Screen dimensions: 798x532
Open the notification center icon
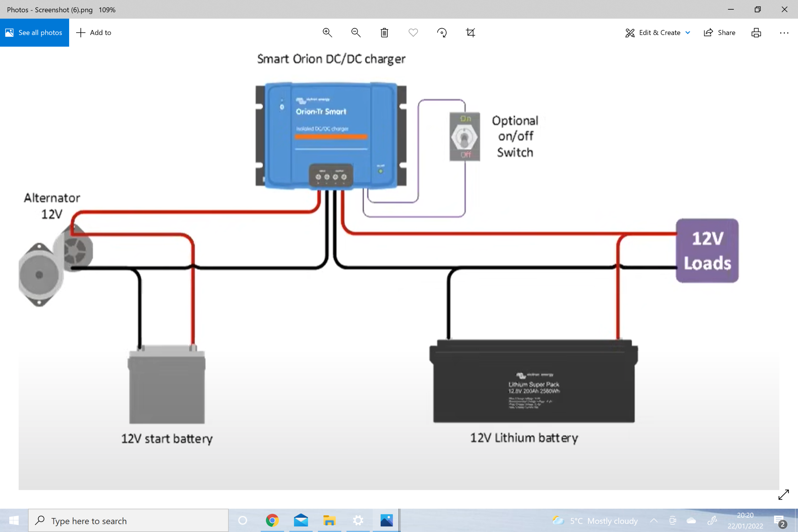(779, 521)
